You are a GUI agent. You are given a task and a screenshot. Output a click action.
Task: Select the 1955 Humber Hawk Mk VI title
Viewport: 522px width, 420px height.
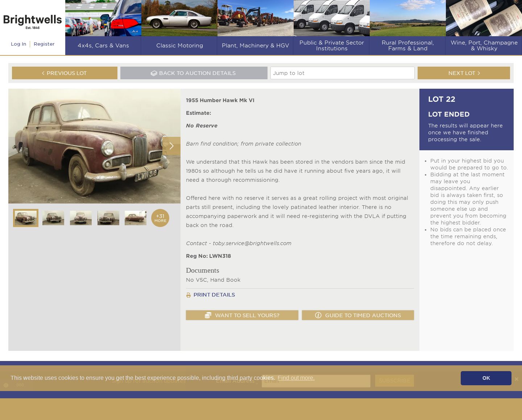pos(220,100)
